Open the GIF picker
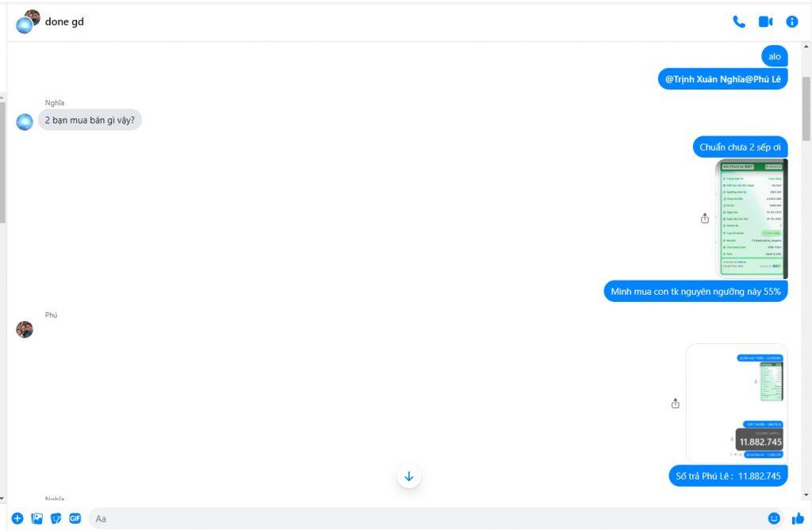The image size is (812, 531). click(75, 518)
